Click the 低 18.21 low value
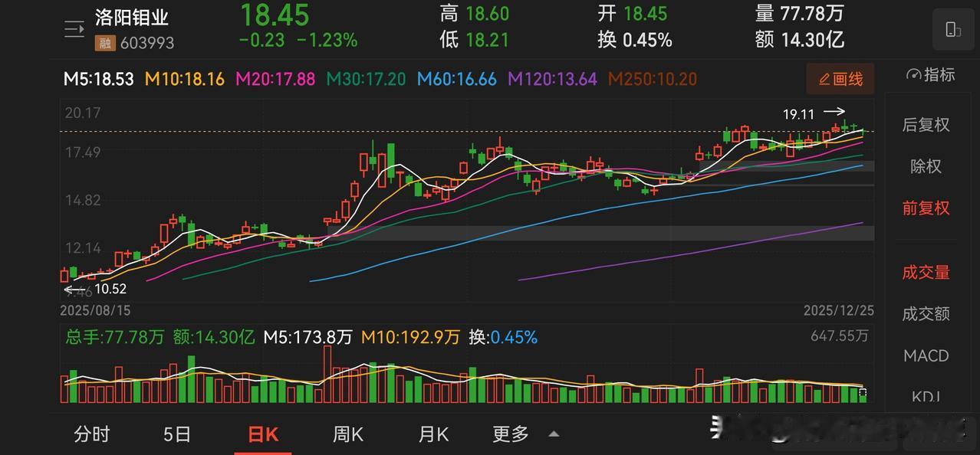 click(475, 39)
